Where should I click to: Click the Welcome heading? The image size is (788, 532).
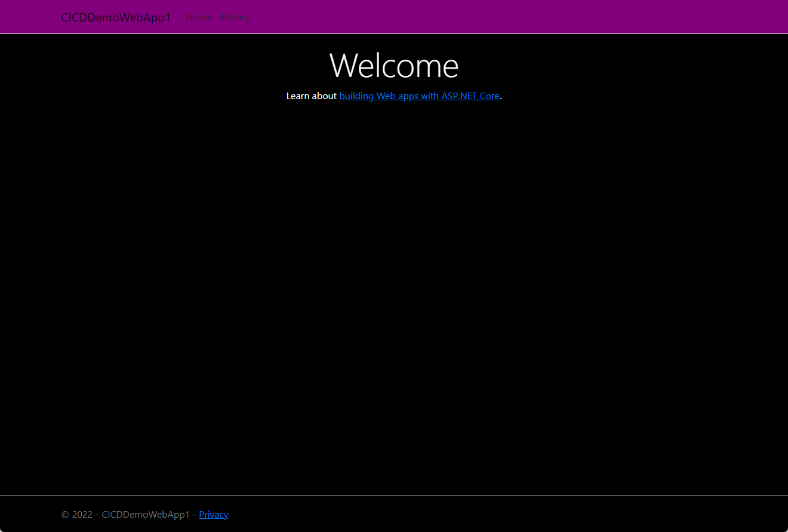point(393,65)
